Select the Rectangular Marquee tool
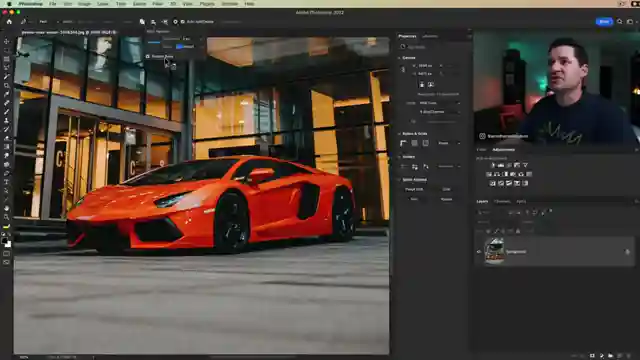Viewport: 640px width, 360px height. tap(7, 50)
